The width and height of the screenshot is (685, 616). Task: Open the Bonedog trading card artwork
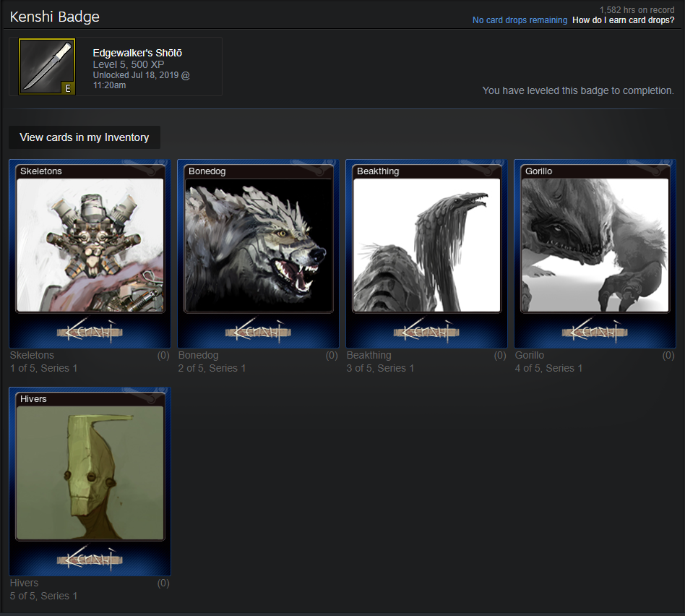(x=259, y=245)
